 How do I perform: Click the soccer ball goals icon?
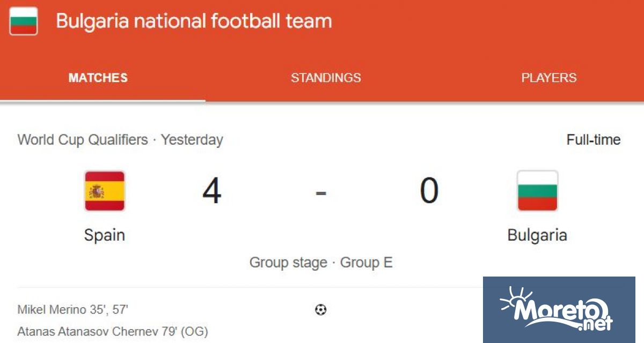pyautogui.click(x=321, y=309)
